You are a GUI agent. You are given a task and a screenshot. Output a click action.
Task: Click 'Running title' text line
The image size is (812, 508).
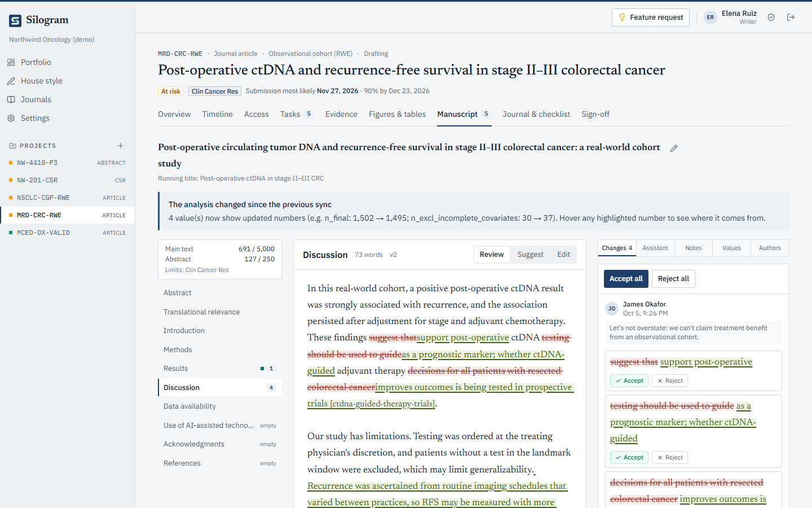click(241, 178)
